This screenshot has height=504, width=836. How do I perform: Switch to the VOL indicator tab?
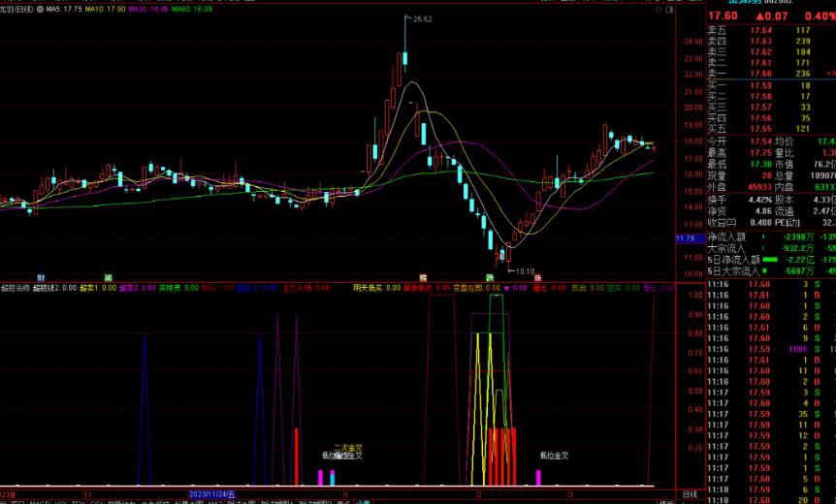[x=61, y=502]
